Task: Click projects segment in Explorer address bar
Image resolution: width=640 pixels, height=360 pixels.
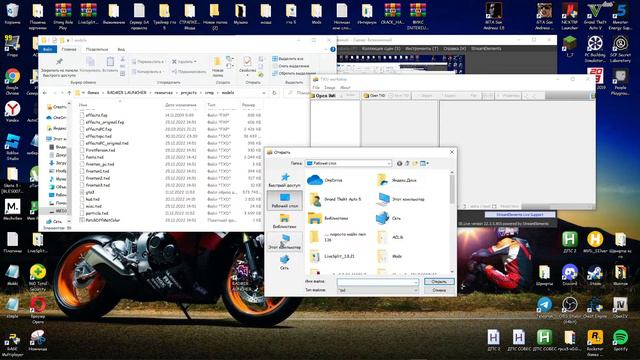Action: (x=189, y=93)
